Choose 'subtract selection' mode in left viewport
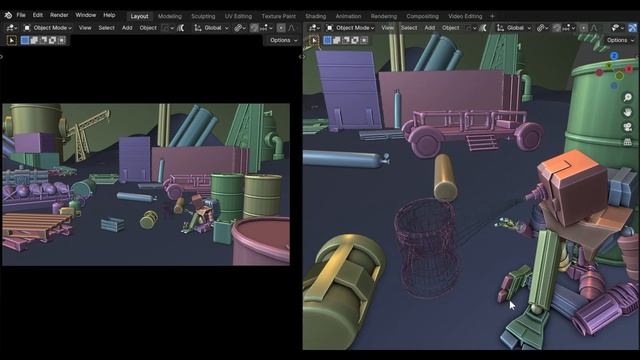 [43, 40]
